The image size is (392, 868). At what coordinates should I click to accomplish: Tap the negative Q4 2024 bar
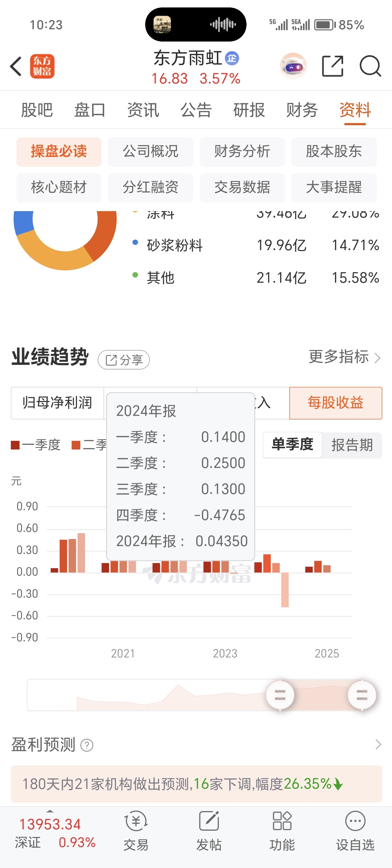[x=285, y=590]
